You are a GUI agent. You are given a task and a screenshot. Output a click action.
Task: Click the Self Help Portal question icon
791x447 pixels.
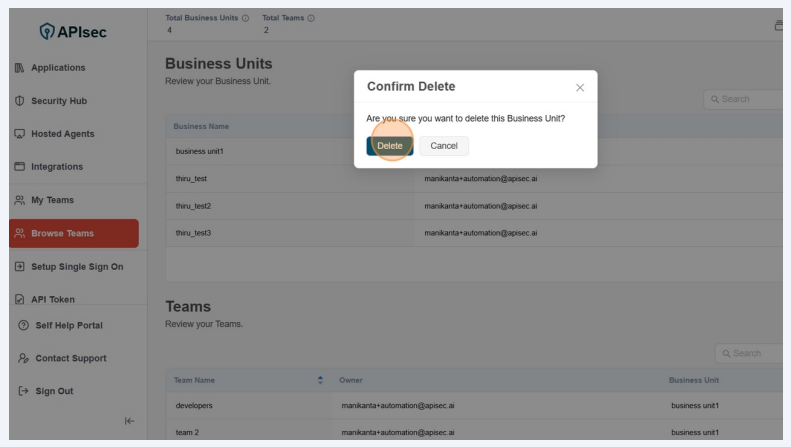(x=23, y=325)
